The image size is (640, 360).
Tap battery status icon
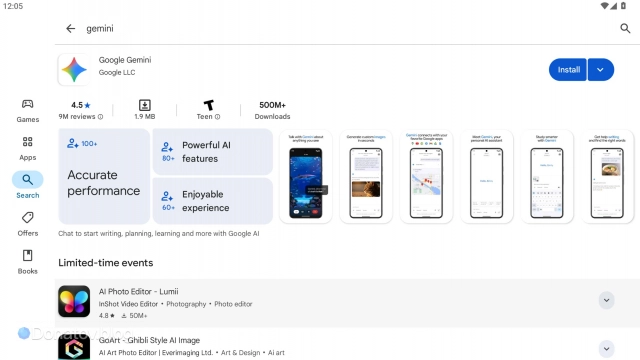[623, 6]
